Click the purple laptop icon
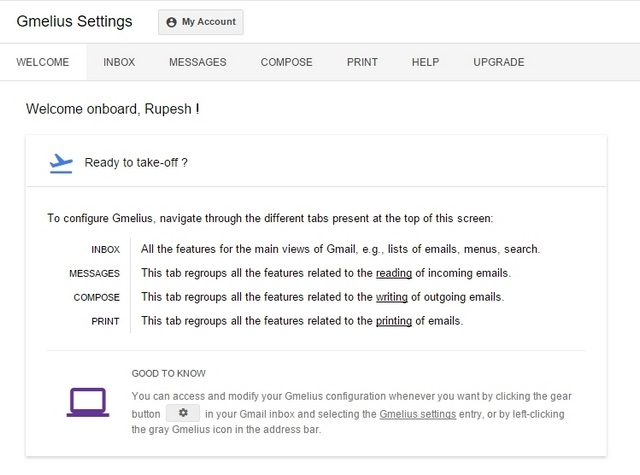 [88, 402]
